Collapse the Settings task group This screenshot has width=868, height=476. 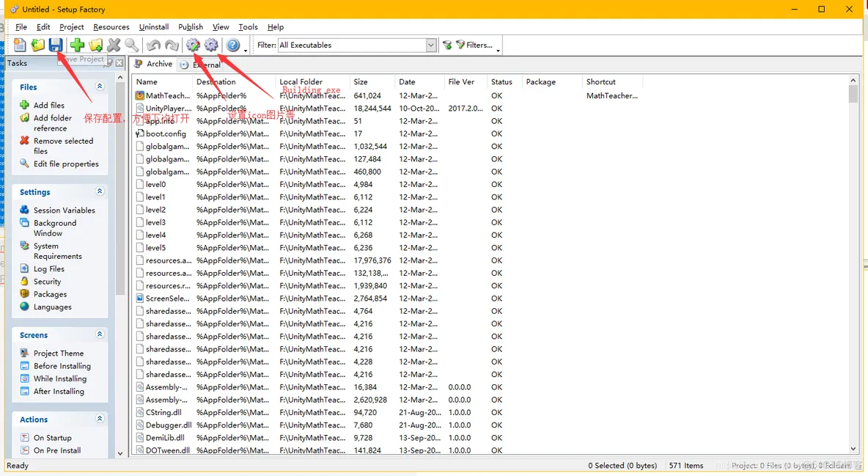click(x=100, y=191)
